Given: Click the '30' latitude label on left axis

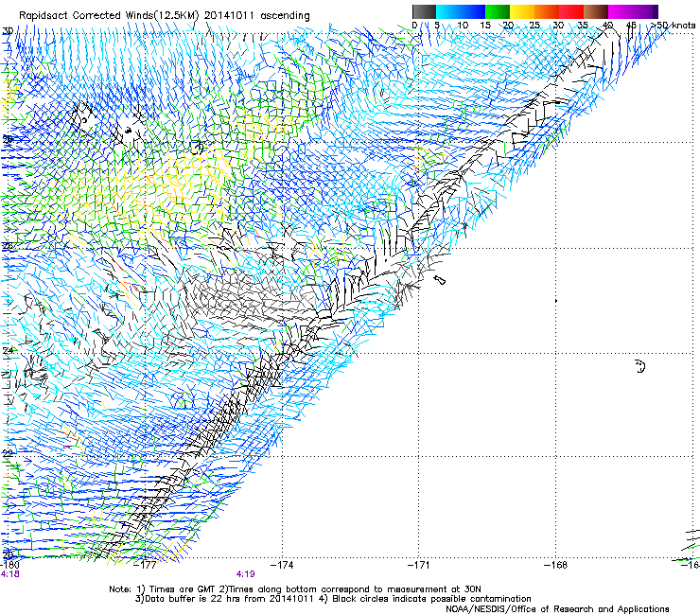Looking at the screenshot, I should (x=8, y=31).
